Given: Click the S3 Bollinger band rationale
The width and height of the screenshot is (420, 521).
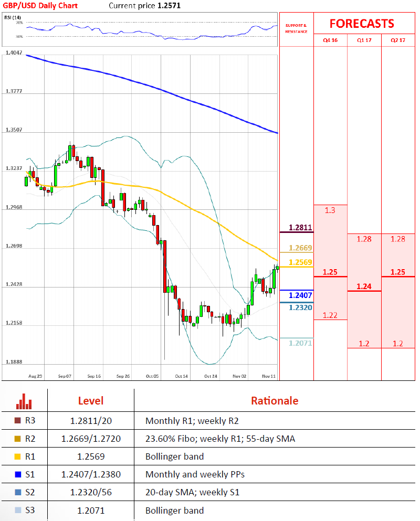Looking at the screenshot, I should tap(175, 511).
